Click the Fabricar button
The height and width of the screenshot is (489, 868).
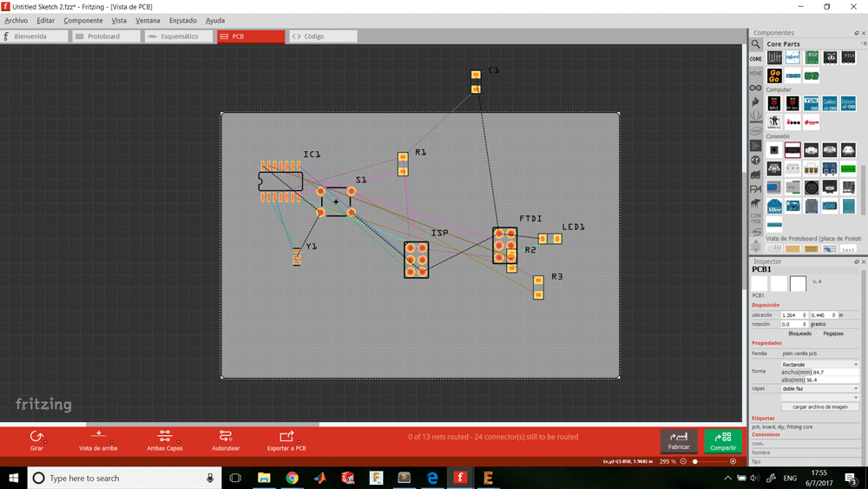point(679,440)
